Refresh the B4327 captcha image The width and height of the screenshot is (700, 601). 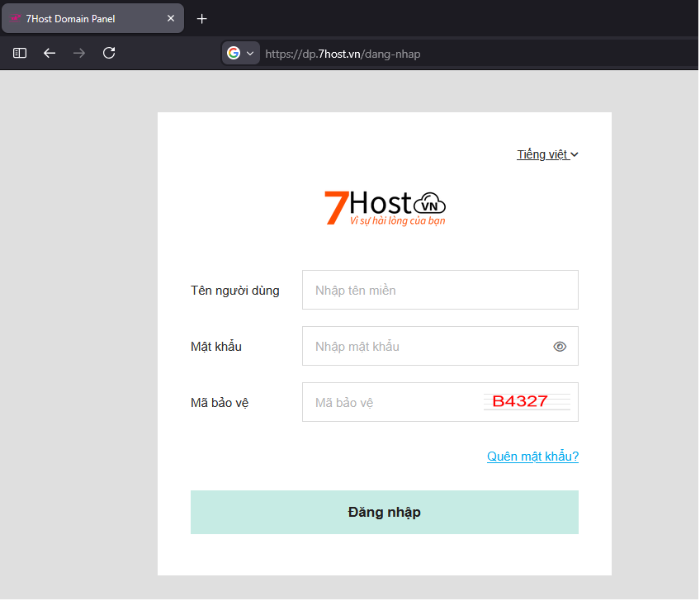[x=526, y=402]
